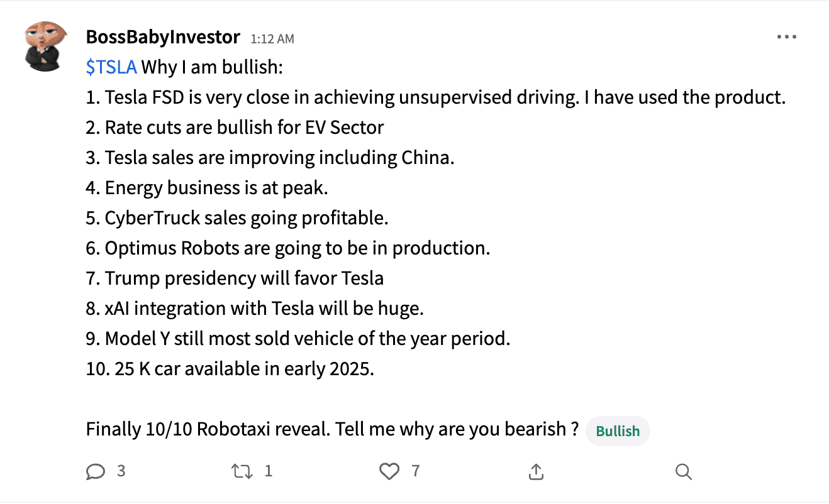The height and width of the screenshot is (504, 829).
Task: Click the 'Finally 10/10 Robotaxi reveal' sentence
Action: point(332,430)
